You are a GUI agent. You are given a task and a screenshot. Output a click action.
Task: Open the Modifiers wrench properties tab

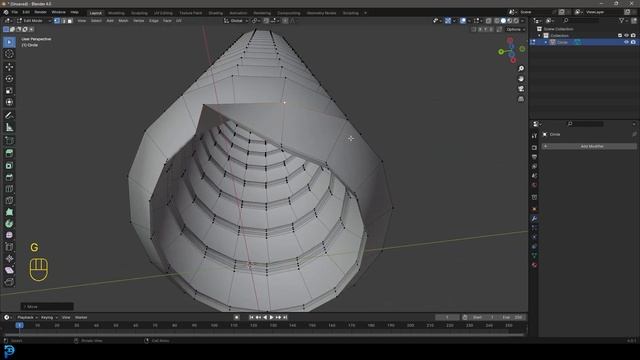click(x=534, y=219)
